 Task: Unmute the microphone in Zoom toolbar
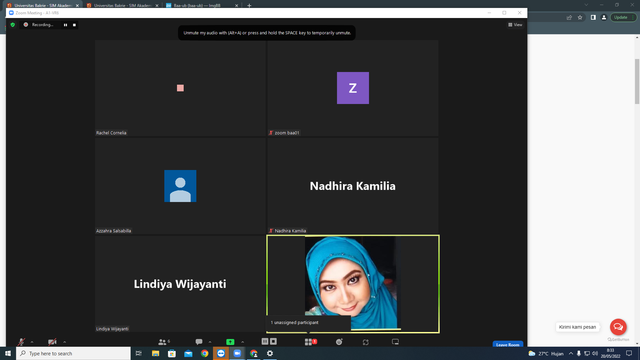pyautogui.click(x=21, y=342)
